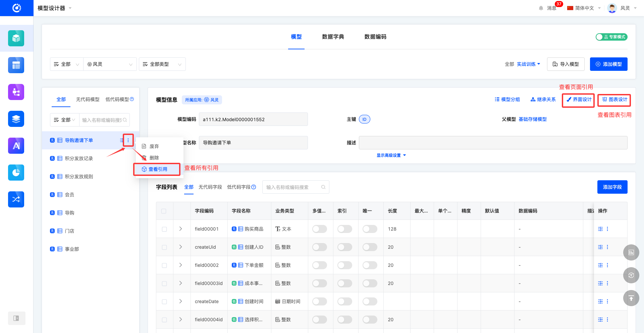Toggle 唯一 switch for field00001

pyautogui.click(x=370, y=229)
